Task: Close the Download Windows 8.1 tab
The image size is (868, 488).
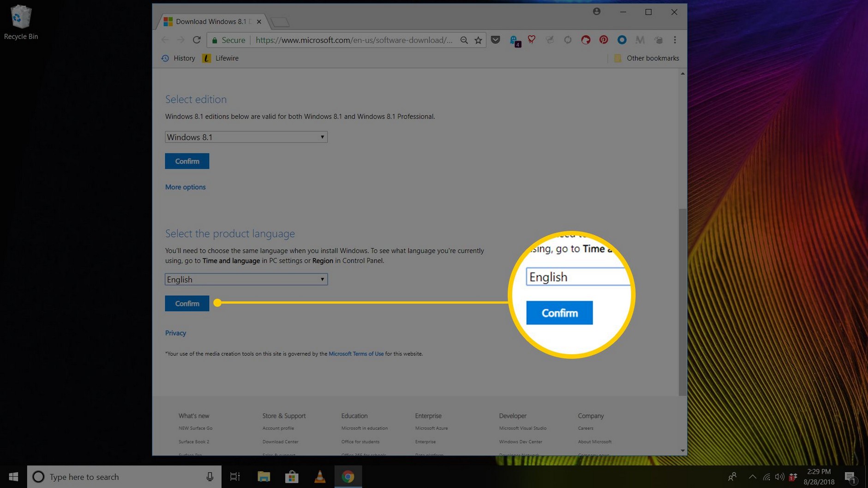Action: pos(259,22)
